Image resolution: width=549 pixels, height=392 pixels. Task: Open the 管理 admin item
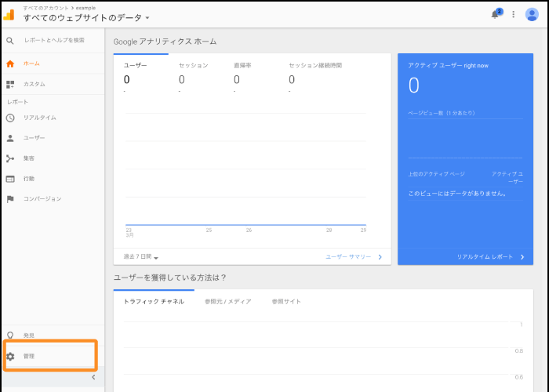coord(53,356)
